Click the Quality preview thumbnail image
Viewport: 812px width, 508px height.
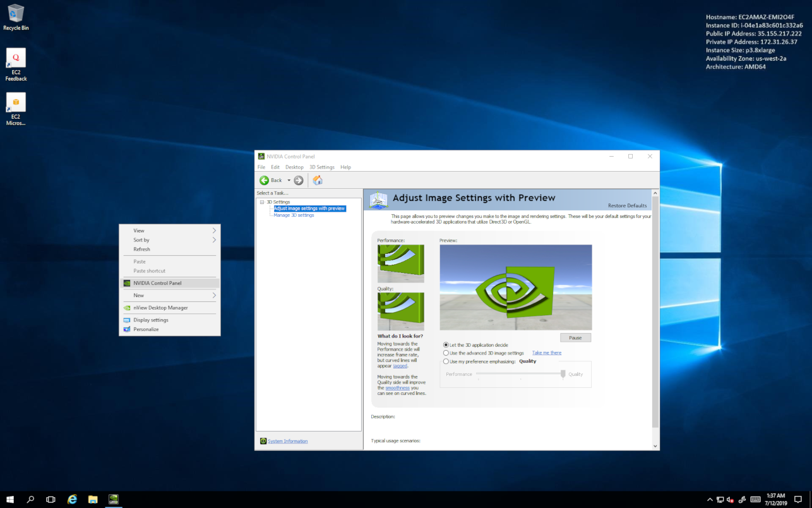(x=400, y=311)
